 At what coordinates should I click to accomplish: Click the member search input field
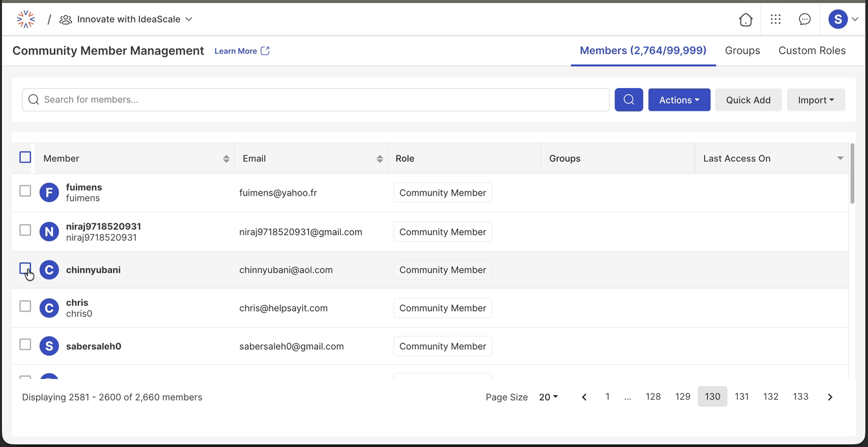259,100
